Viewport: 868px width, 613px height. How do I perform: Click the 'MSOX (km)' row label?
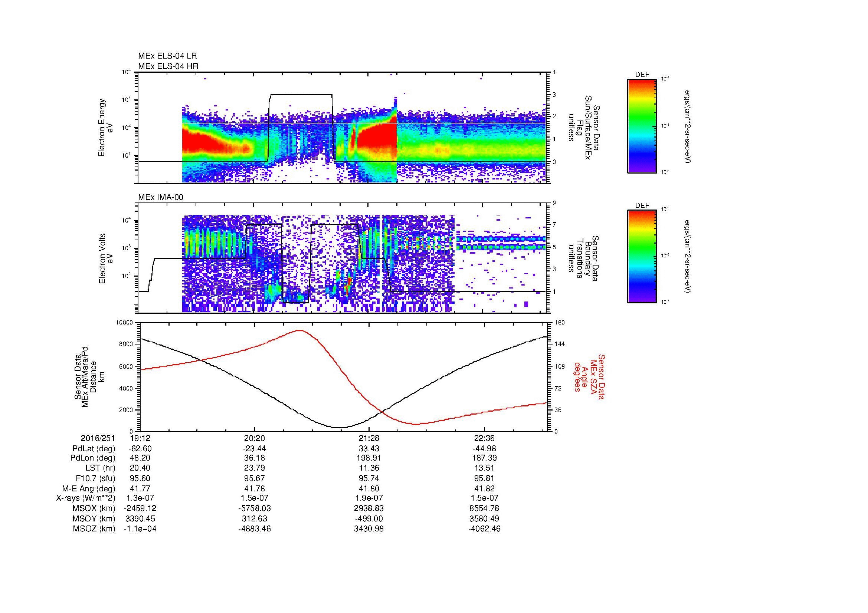[94, 508]
